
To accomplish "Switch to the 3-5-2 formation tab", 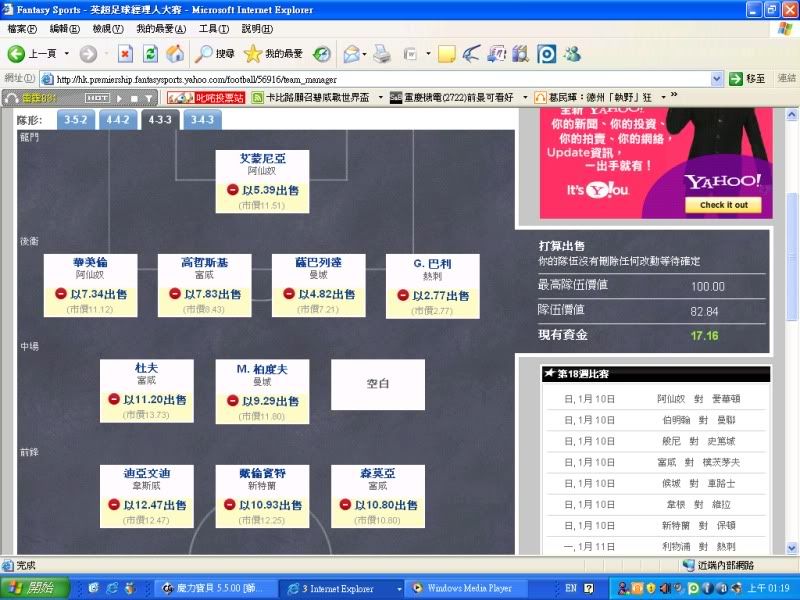I will point(76,120).
